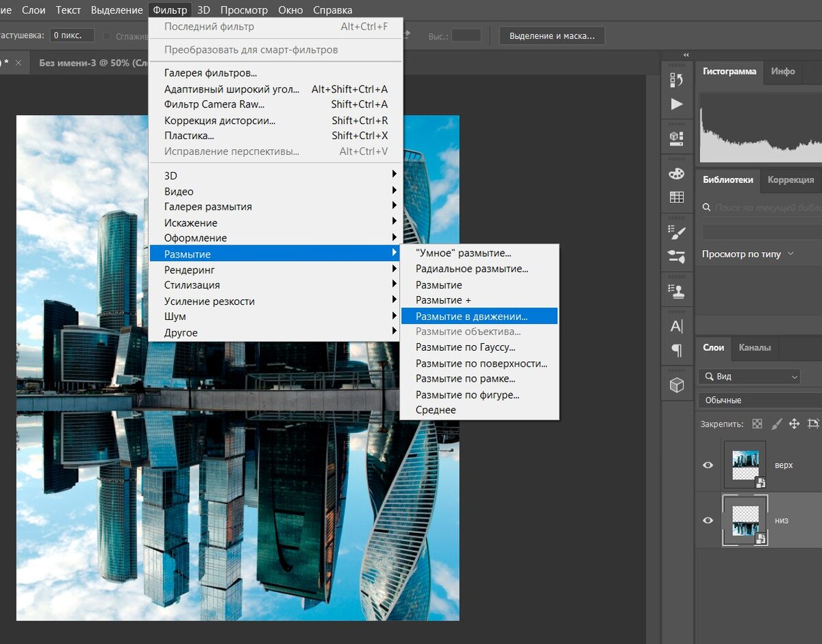Screen dimensions: 822x644
Task: Choose "Умное" размытие filter
Action: click(x=479, y=253)
